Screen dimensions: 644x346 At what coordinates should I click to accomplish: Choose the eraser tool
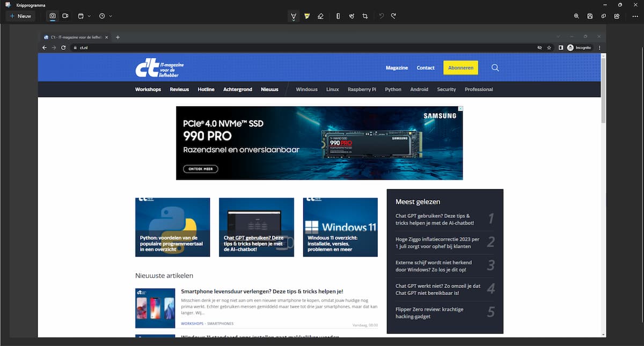click(320, 16)
